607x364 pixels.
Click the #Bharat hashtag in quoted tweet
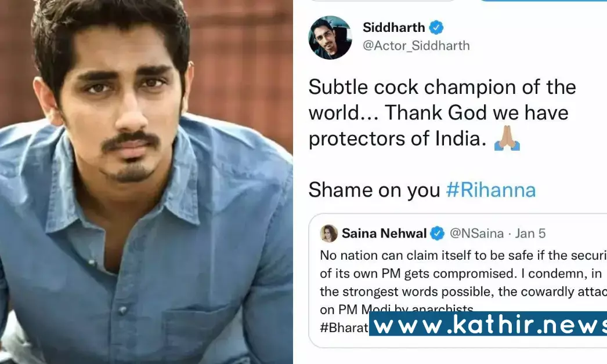(344, 327)
